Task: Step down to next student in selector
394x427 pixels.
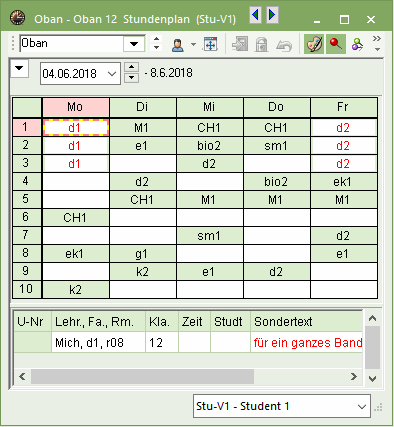Action: 156,48
